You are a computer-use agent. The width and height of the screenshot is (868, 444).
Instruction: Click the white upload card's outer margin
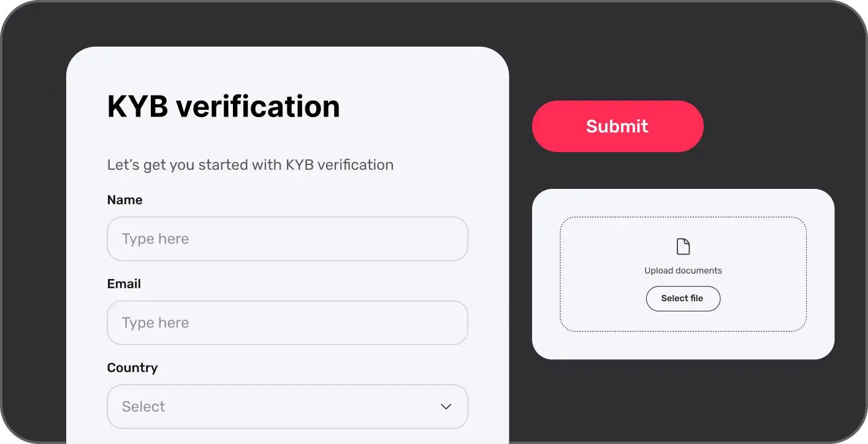tap(546, 343)
